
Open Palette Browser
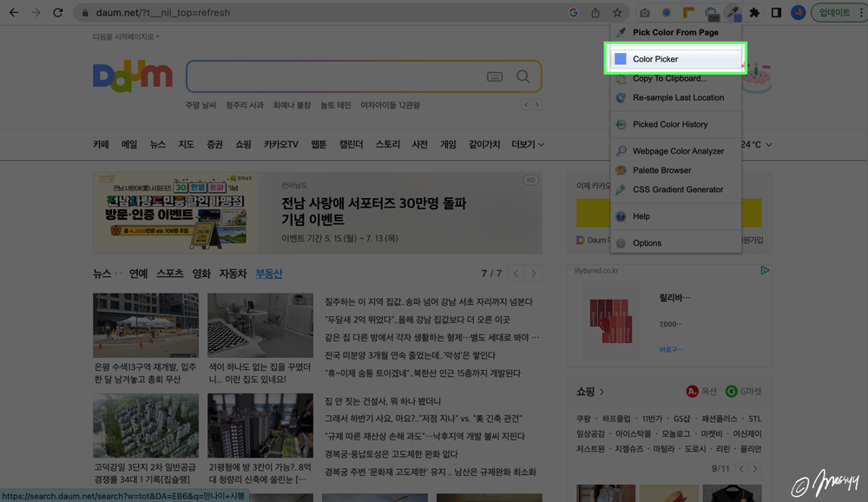pyautogui.click(x=676, y=170)
